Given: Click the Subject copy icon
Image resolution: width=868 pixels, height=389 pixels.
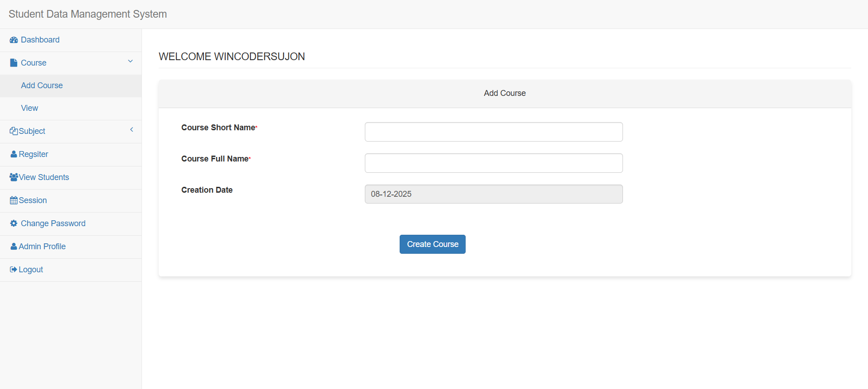Looking at the screenshot, I should (14, 131).
